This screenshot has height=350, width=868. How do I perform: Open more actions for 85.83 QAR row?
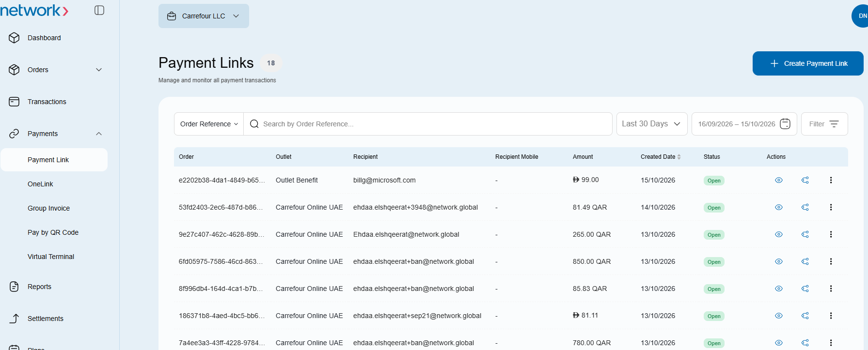pos(831,289)
